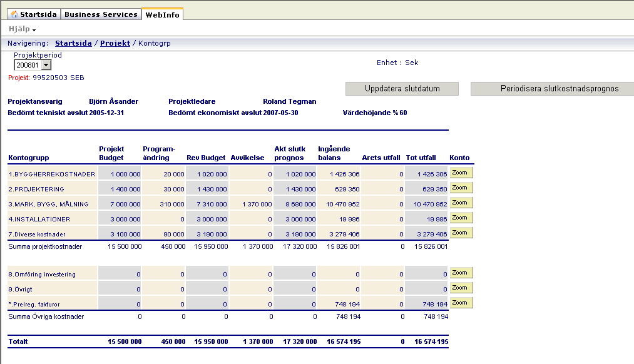Zoom into 9.Övrigt row

[461, 288]
